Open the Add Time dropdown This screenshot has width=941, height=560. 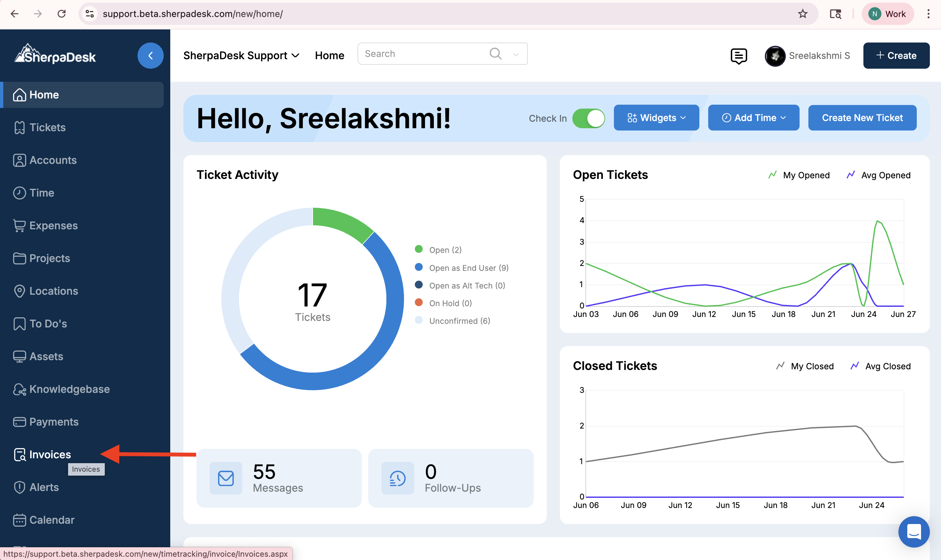[753, 118]
